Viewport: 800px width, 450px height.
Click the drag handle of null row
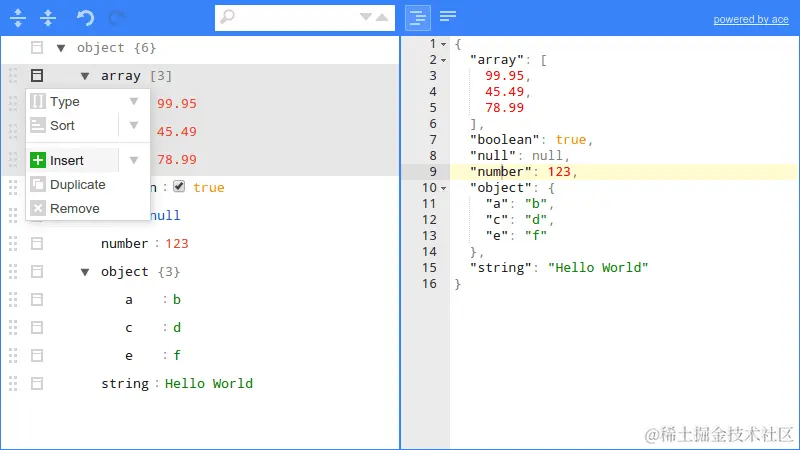[13, 215]
